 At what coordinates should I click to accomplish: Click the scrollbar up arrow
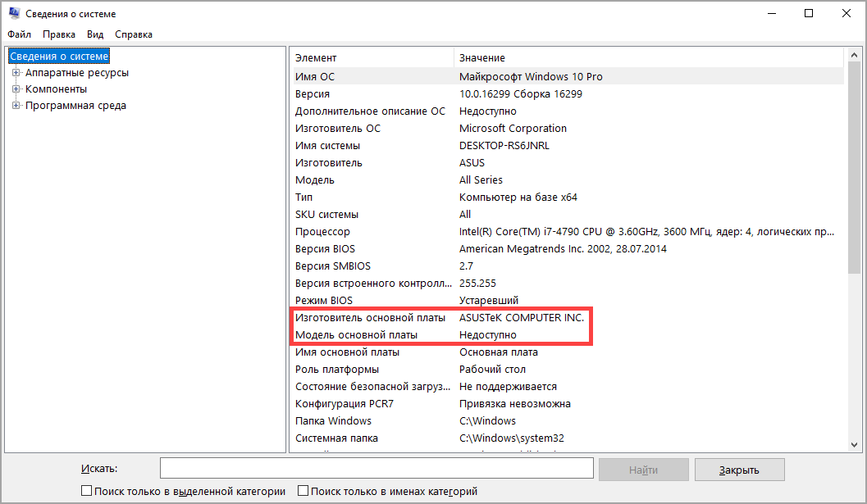tap(854, 55)
